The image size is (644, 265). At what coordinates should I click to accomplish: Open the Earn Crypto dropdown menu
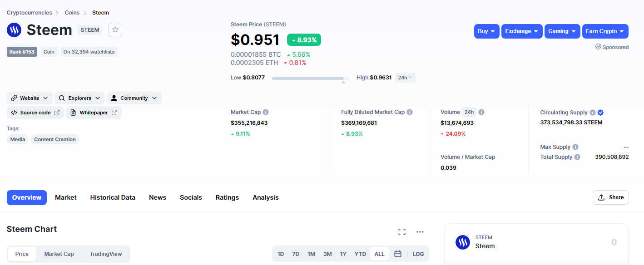coord(605,31)
